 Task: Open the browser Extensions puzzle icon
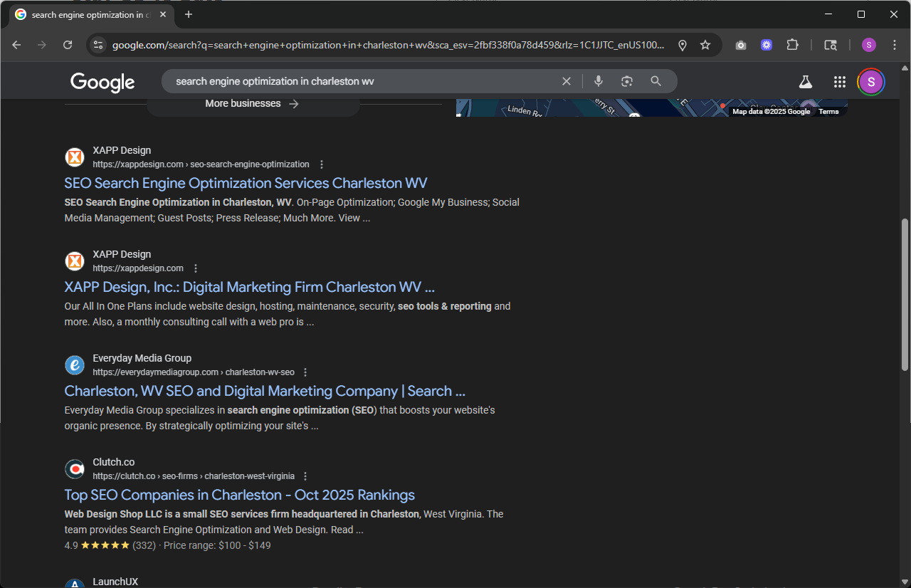tap(792, 45)
